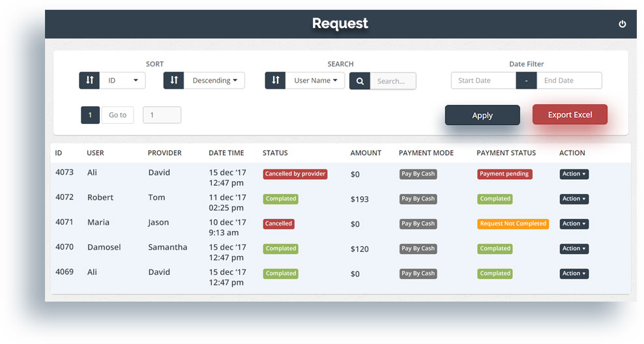
Task: Click the Request page title
Action: (340, 23)
